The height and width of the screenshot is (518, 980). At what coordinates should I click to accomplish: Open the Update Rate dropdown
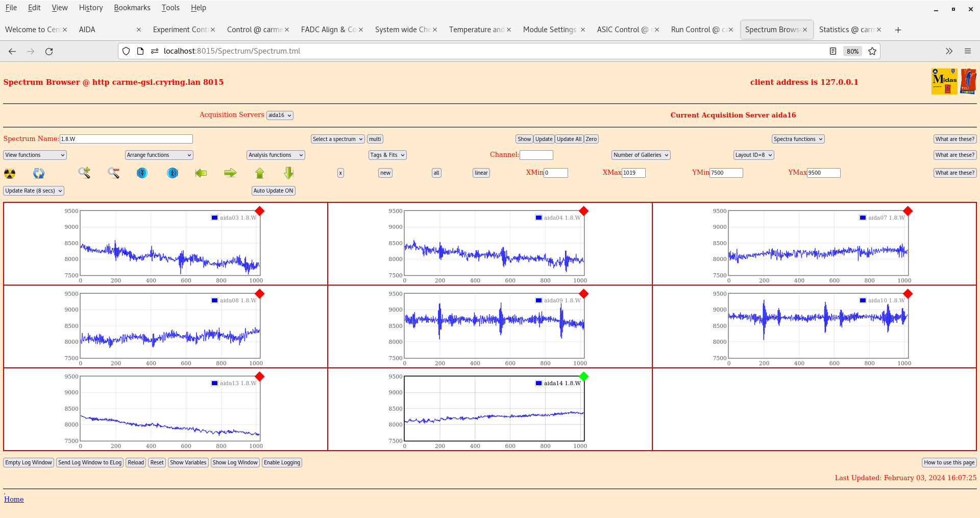(34, 191)
